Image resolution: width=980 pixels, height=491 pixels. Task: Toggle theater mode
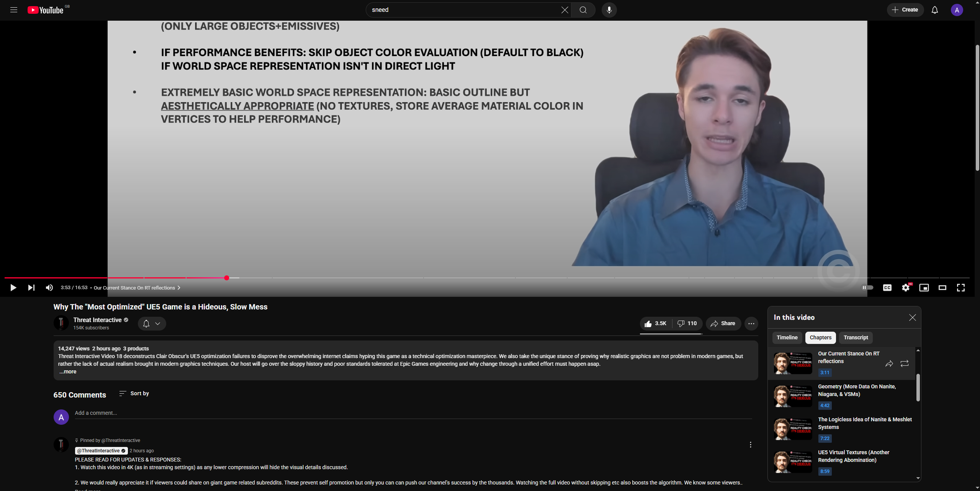pos(942,288)
